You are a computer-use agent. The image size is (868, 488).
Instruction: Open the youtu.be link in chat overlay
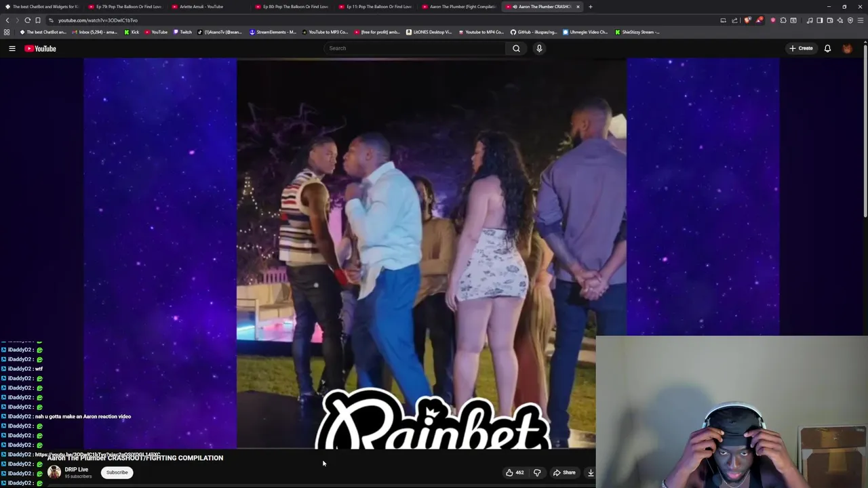(98, 454)
